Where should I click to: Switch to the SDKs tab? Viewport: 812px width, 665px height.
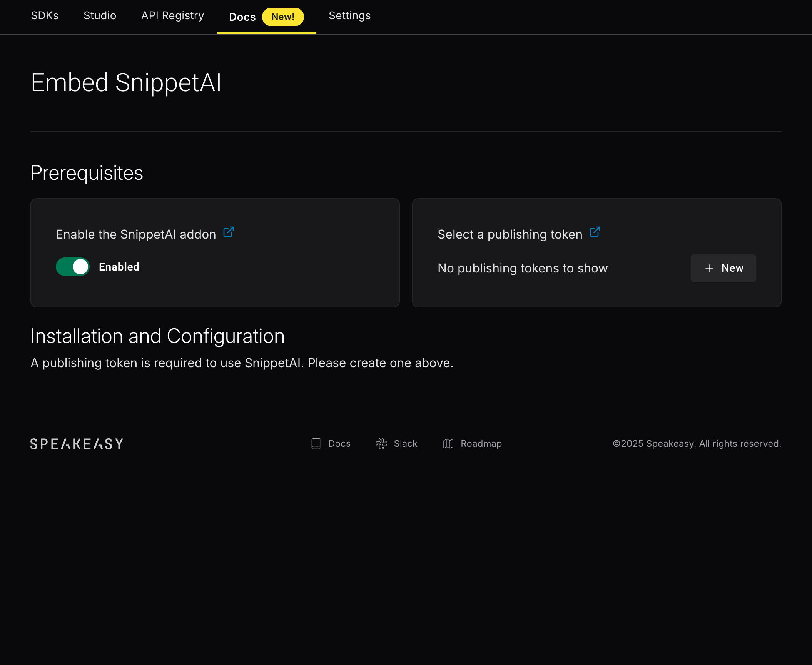[x=45, y=16]
